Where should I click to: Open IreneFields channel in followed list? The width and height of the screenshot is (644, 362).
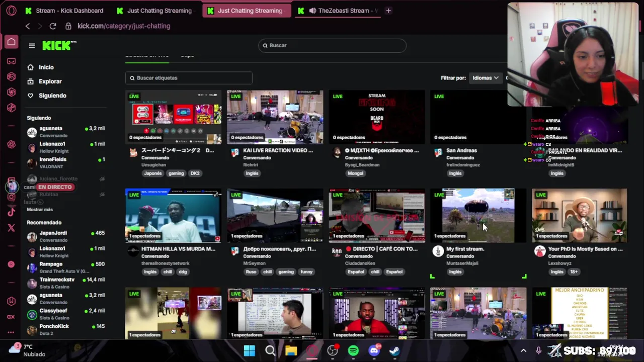[66, 162]
